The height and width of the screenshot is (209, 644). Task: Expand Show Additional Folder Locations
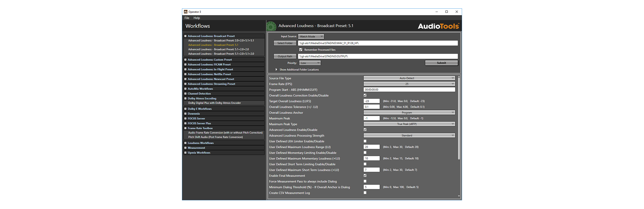tap(276, 69)
